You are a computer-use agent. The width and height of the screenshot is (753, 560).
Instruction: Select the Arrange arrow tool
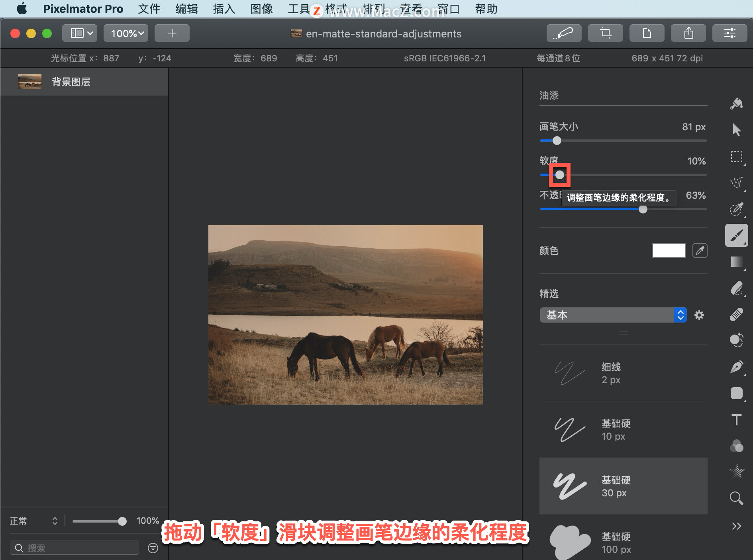click(x=736, y=130)
